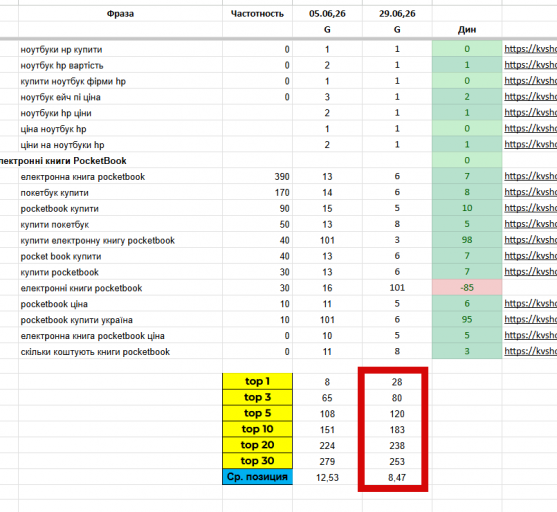Viewport: 557px width, 512px height.
Task: Open the link in 'ноутбуки нр купити' row
Action: 530,49
